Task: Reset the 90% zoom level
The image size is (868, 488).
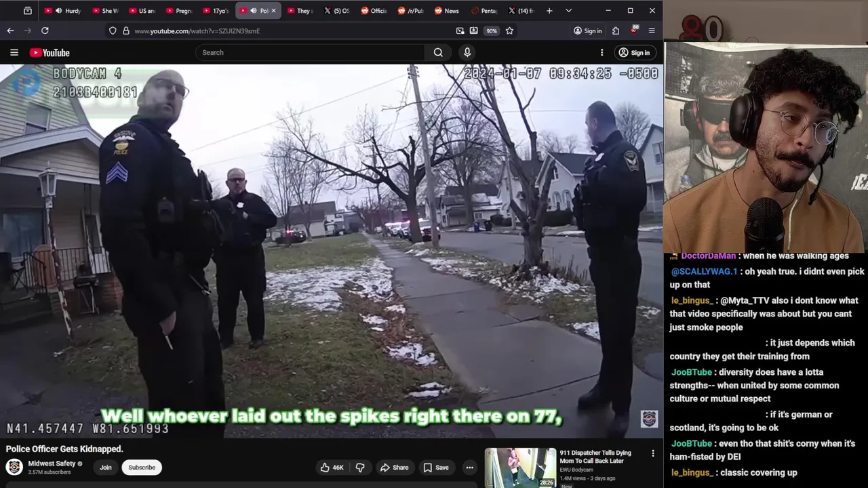Action: (492, 31)
